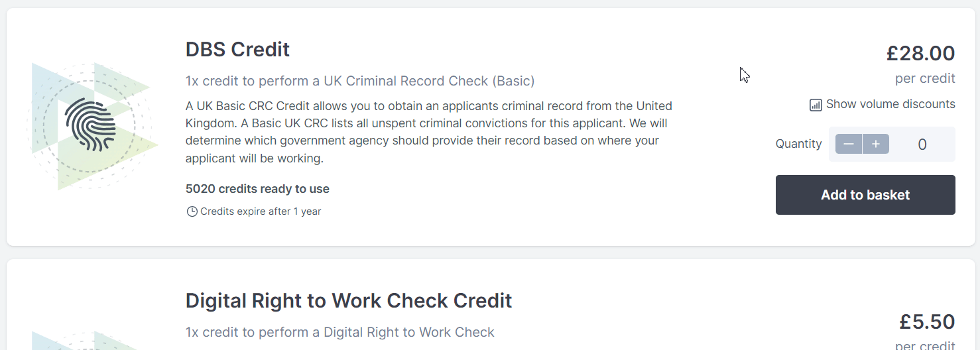This screenshot has height=350, width=980.
Task: Click the Quantity label
Action: pyautogui.click(x=798, y=144)
